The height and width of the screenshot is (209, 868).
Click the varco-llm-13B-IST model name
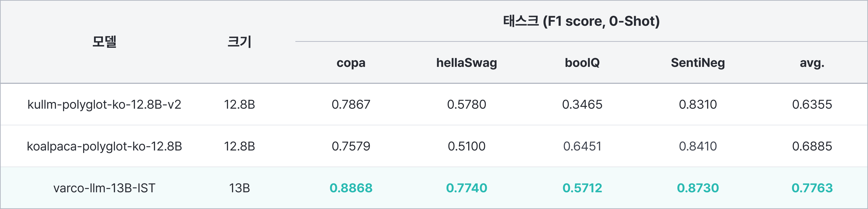tap(104, 188)
